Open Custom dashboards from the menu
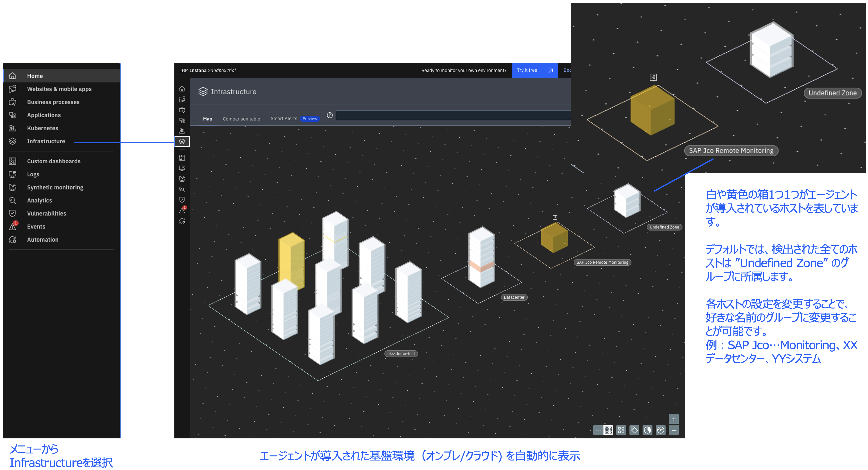868x470 pixels. (54, 161)
